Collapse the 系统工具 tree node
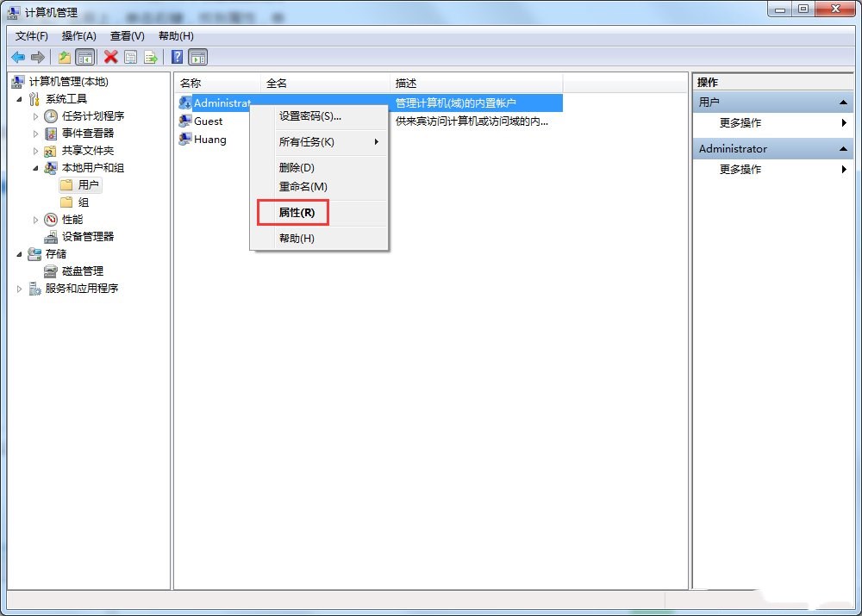The width and height of the screenshot is (862, 616). tap(19, 99)
